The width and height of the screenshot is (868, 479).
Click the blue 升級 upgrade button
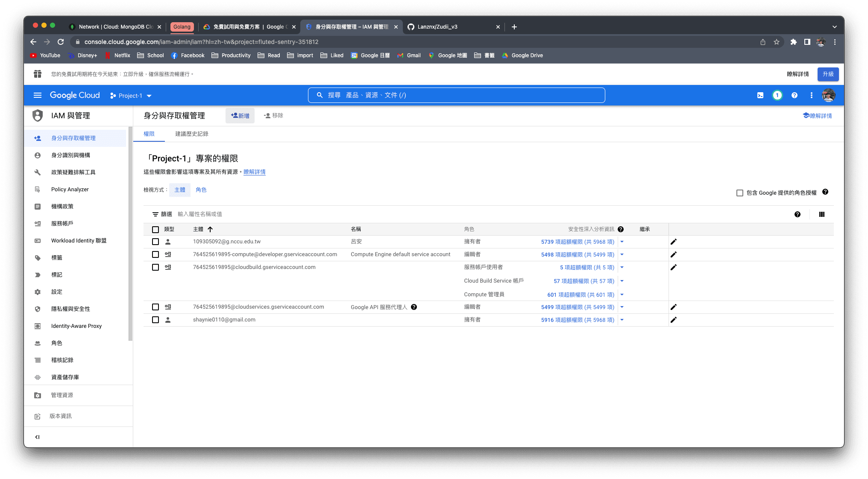(828, 74)
